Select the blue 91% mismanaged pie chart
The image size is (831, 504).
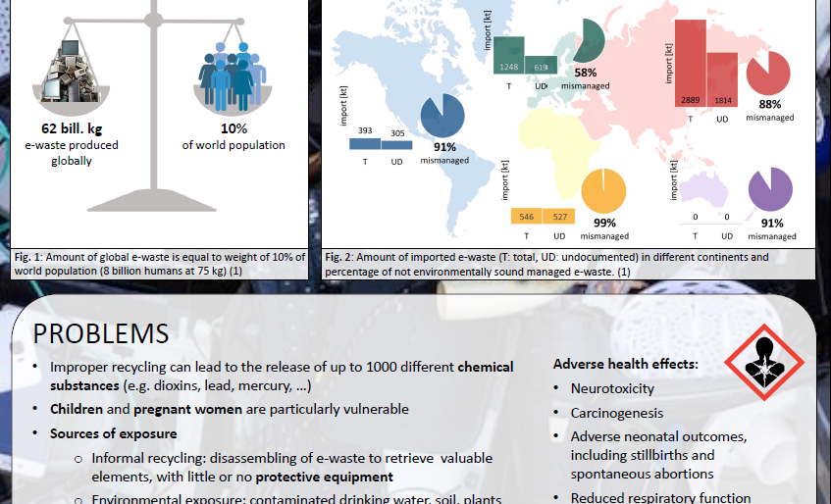tap(442, 116)
